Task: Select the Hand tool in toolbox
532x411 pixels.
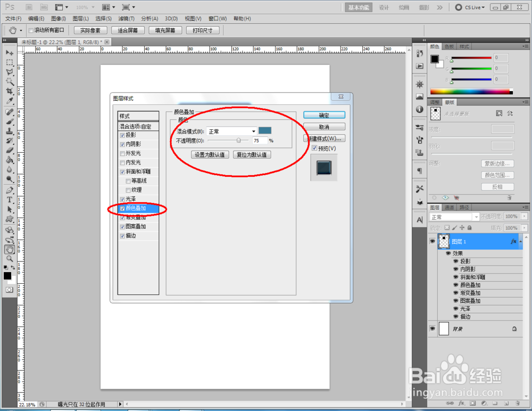Action: coord(10,250)
